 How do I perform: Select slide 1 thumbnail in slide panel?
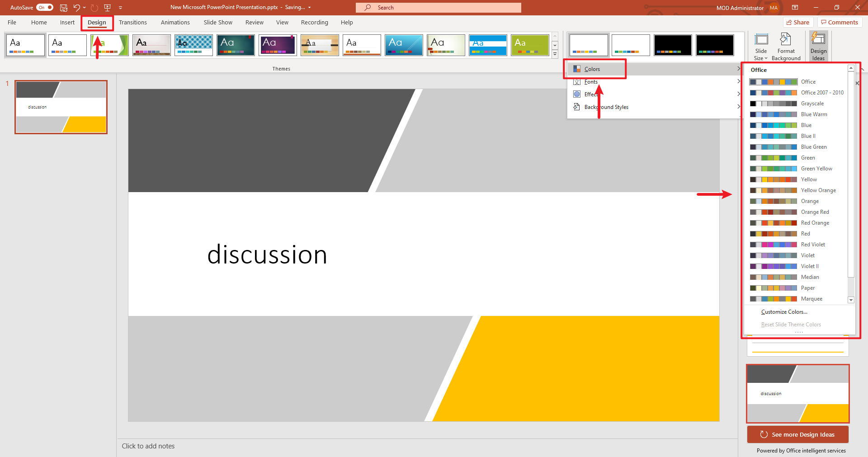61,107
